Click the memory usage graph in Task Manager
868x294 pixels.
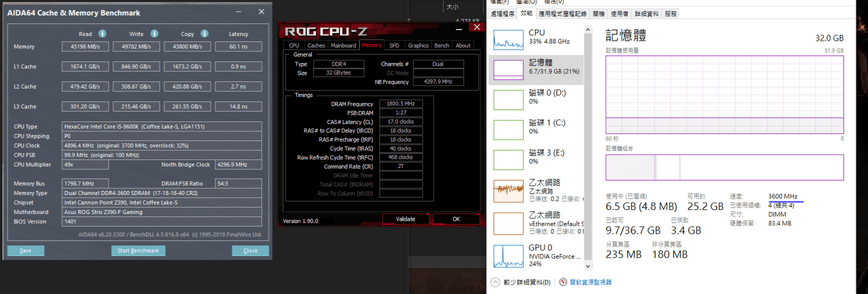[x=724, y=94]
